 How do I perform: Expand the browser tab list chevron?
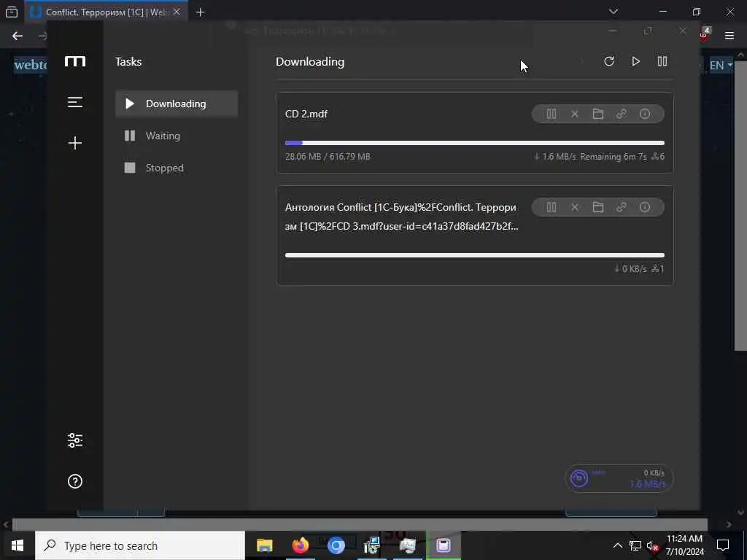click(x=614, y=12)
